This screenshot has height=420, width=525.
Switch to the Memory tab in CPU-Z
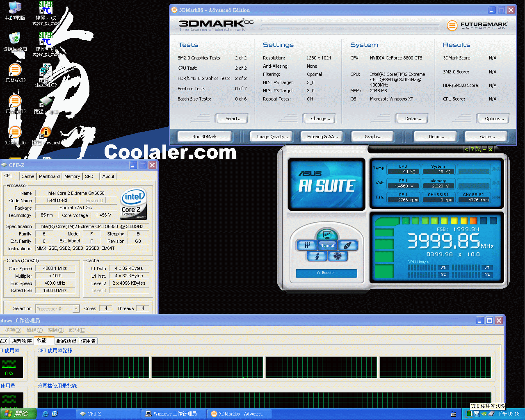click(72, 176)
